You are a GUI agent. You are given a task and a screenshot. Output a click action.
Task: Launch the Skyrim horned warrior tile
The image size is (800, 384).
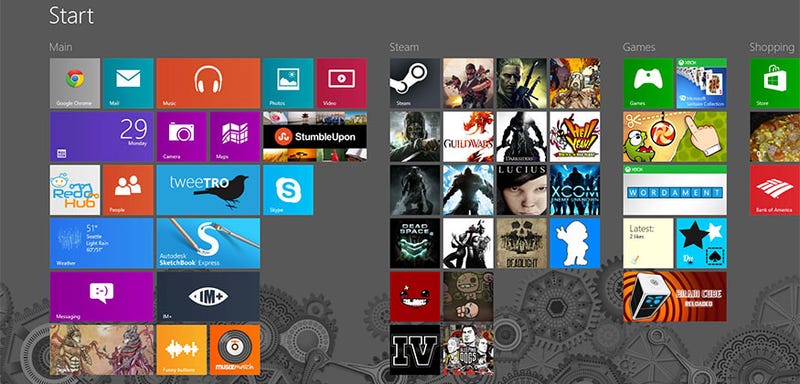tap(415, 190)
